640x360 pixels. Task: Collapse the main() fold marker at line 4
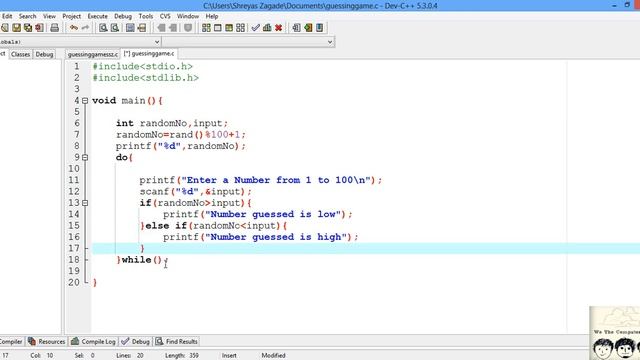(85, 100)
